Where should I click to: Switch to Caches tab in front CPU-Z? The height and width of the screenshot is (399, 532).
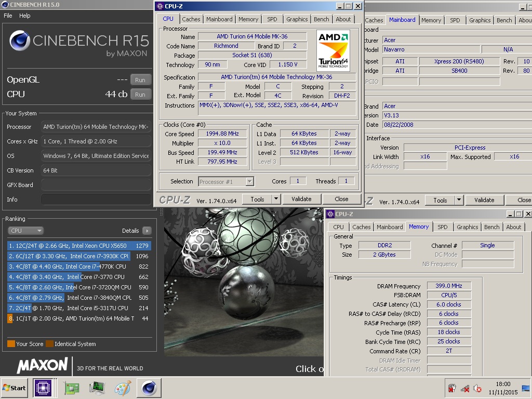pyautogui.click(x=191, y=19)
